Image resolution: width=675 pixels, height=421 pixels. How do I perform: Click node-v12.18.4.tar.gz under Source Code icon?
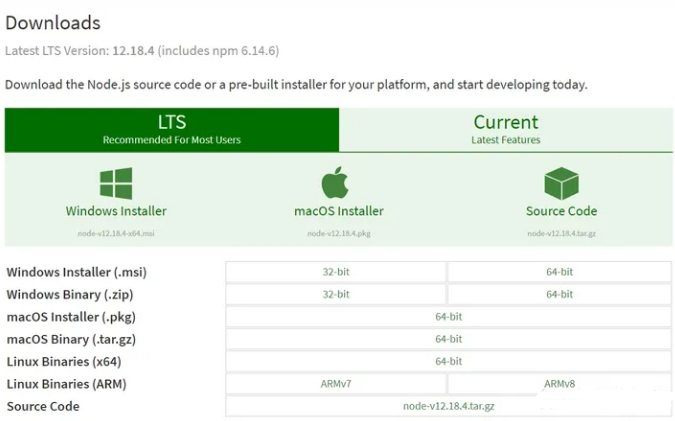(561, 233)
